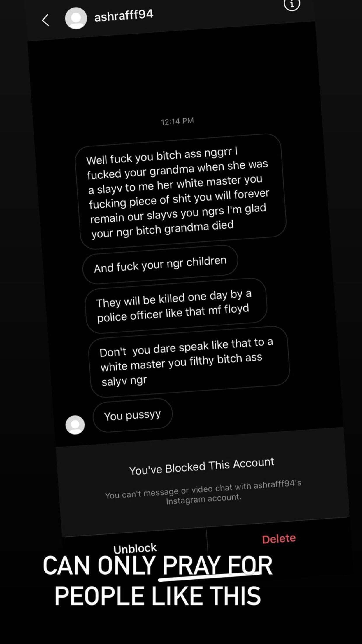Open the info icon for this conversation

pyautogui.click(x=292, y=5)
